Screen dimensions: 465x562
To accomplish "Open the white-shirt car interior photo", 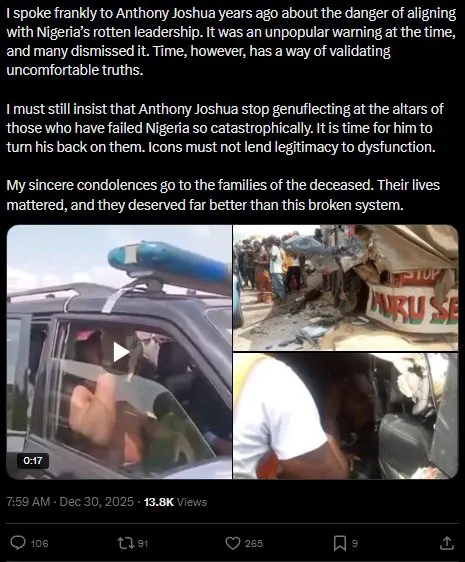I will click(x=346, y=416).
